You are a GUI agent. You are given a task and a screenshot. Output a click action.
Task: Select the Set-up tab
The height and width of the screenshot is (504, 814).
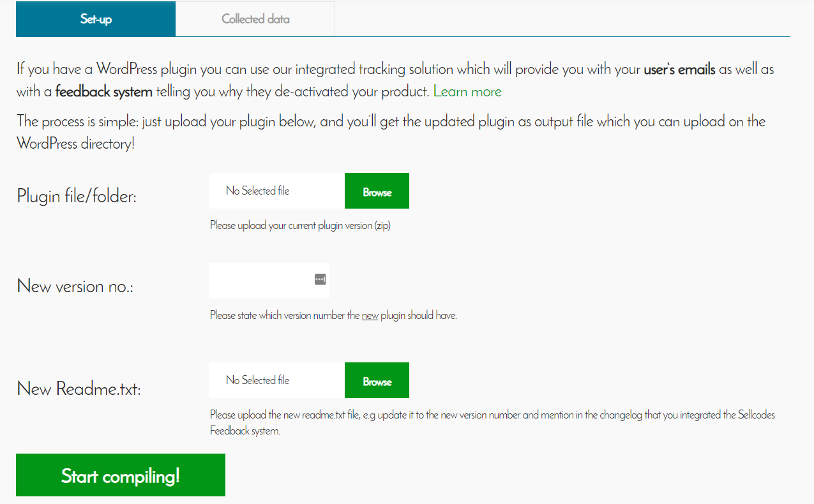click(x=96, y=19)
